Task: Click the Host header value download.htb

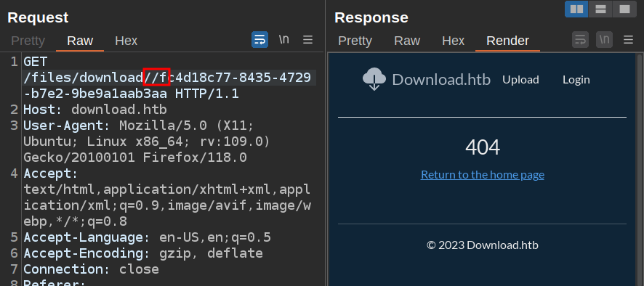Action: tap(119, 110)
